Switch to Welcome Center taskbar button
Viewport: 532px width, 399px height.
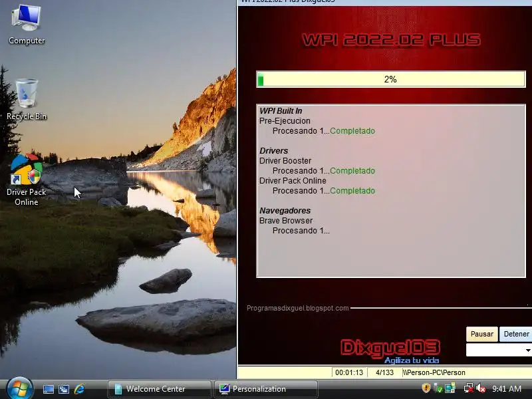point(159,389)
